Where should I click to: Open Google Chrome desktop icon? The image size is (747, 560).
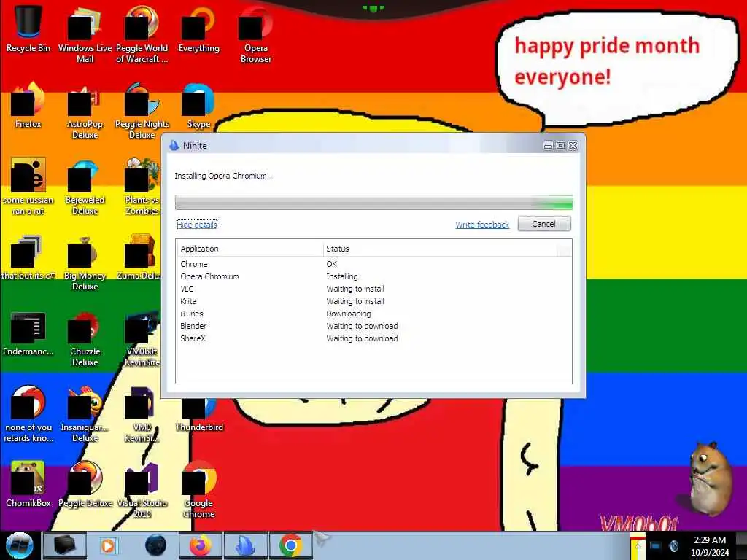click(199, 489)
